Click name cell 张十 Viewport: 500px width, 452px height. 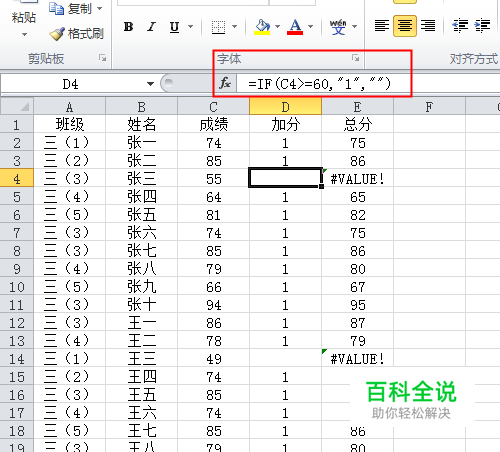click(x=141, y=304)
